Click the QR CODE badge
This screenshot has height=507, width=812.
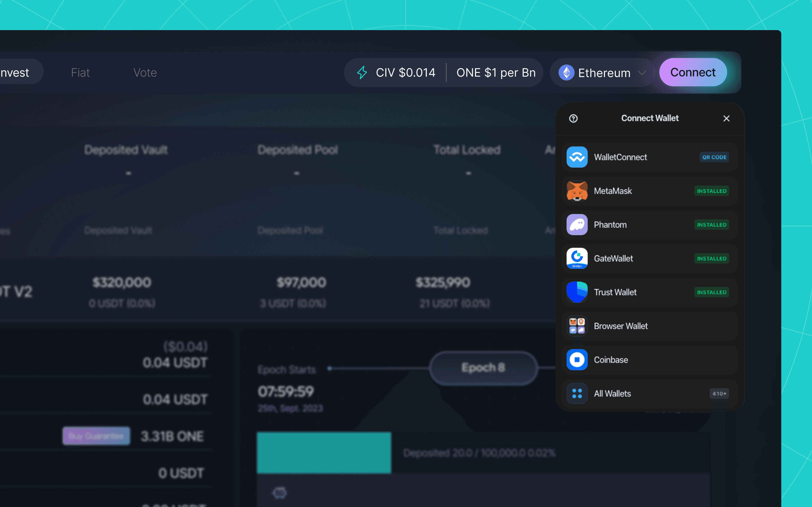pyautogui.click(x=714, y=157)
